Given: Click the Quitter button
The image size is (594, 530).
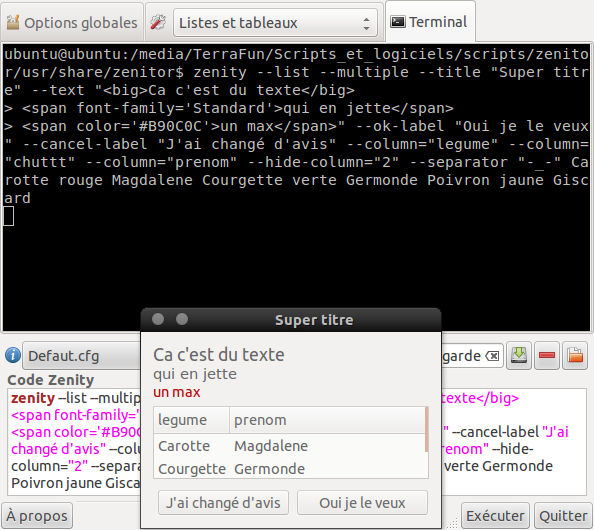Looking at the screenshot, I should [x=563, y=516].
